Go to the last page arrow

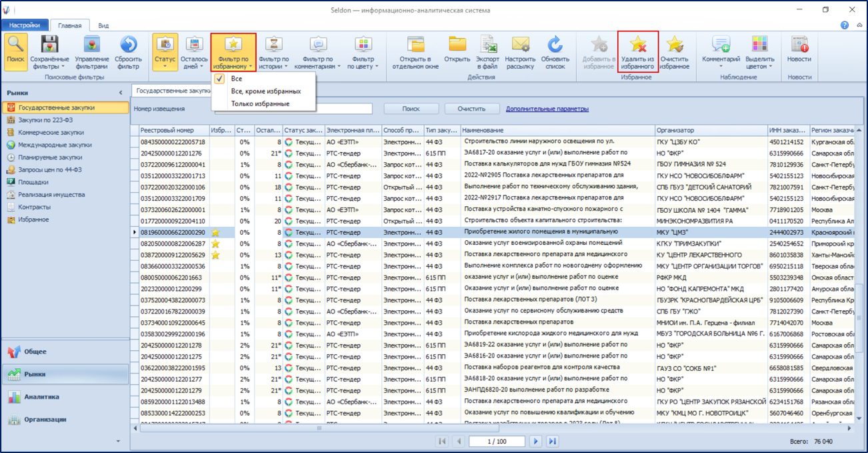[552, 441]
